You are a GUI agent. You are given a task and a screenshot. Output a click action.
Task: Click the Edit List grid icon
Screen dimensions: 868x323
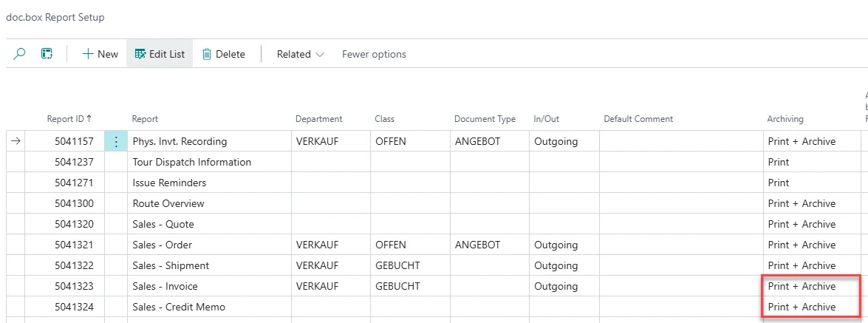click(x=140, y=54)
